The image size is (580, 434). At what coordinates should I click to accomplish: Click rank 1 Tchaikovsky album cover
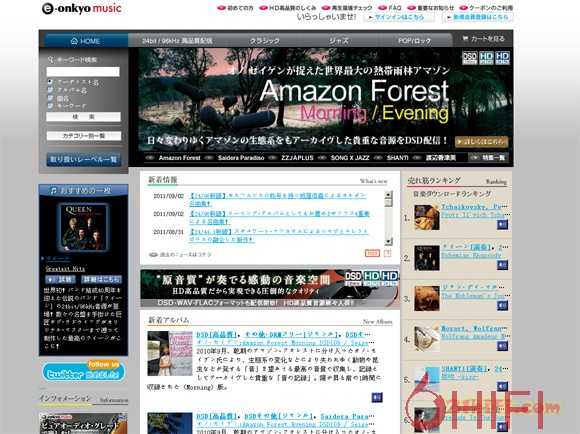(x=427, y=218)
